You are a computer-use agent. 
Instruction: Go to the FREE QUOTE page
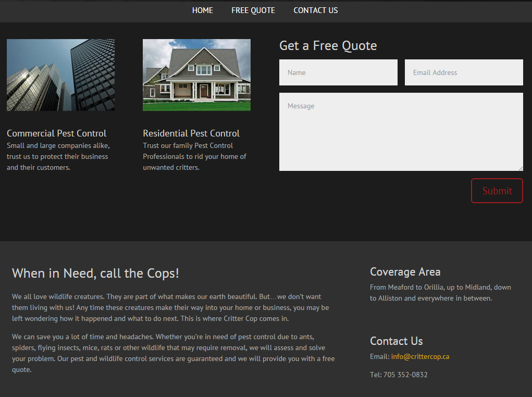[253, 10]
